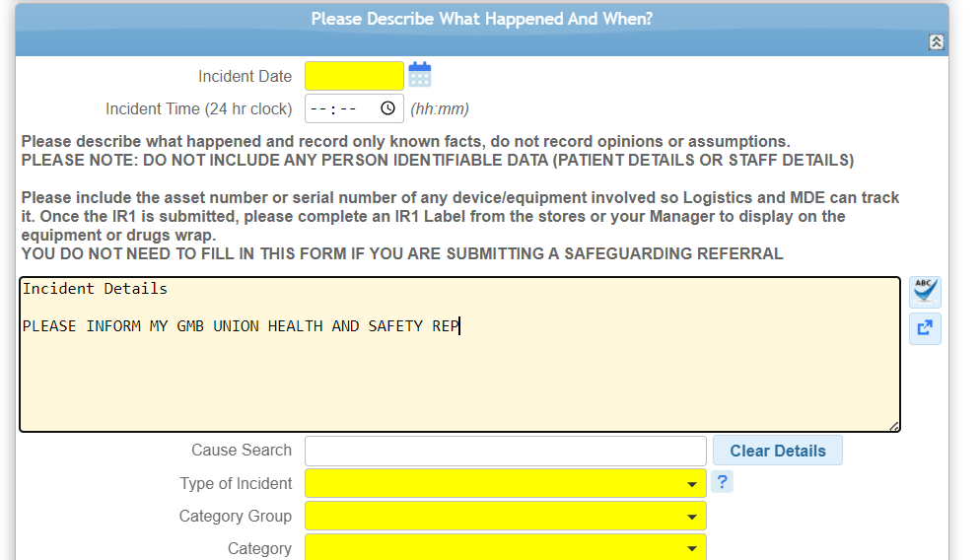Open the Incident Date calendar picker icon

point(419,74)
